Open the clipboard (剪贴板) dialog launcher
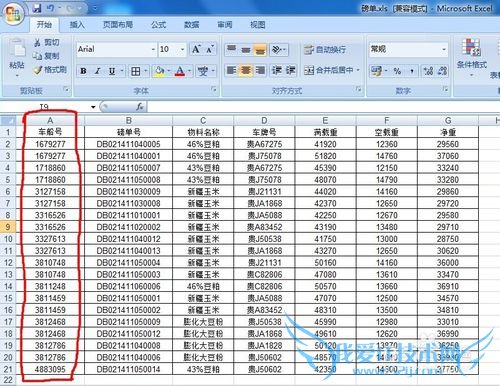The height and width of the screenshot is (386, 500). (66, 89)
